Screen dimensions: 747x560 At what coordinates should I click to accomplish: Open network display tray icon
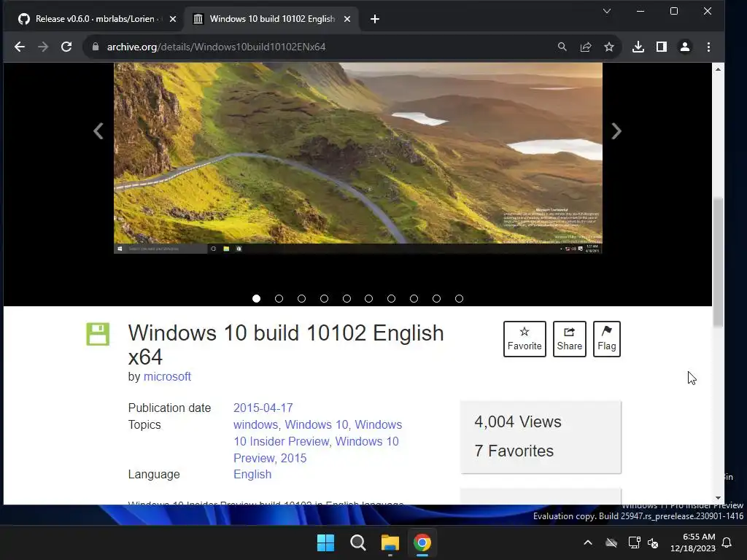click(x=634, y=542)
